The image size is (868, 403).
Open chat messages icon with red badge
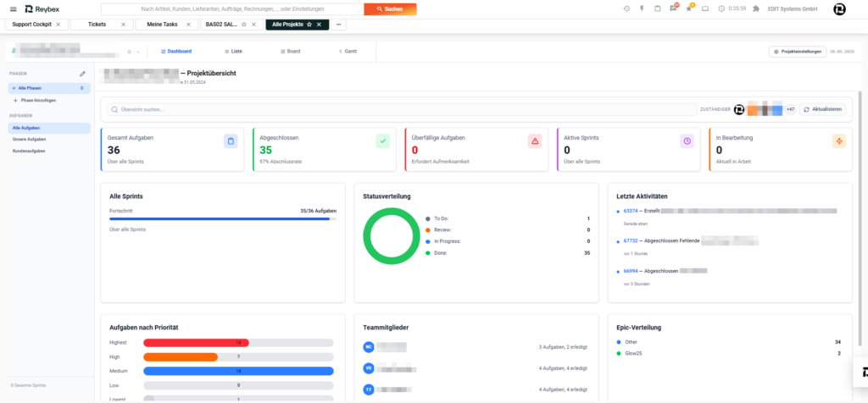673,8
